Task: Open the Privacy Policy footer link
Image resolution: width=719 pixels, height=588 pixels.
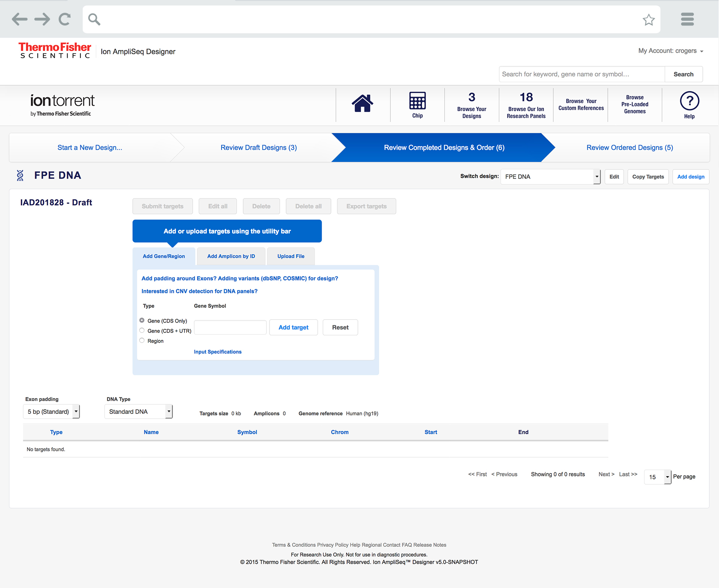Action: pos(333,545)
